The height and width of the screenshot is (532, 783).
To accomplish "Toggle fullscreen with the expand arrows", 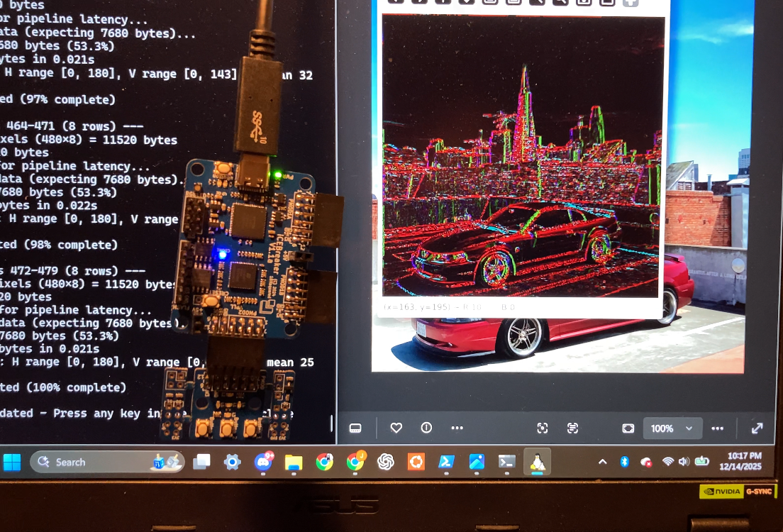I will [756, 428].
